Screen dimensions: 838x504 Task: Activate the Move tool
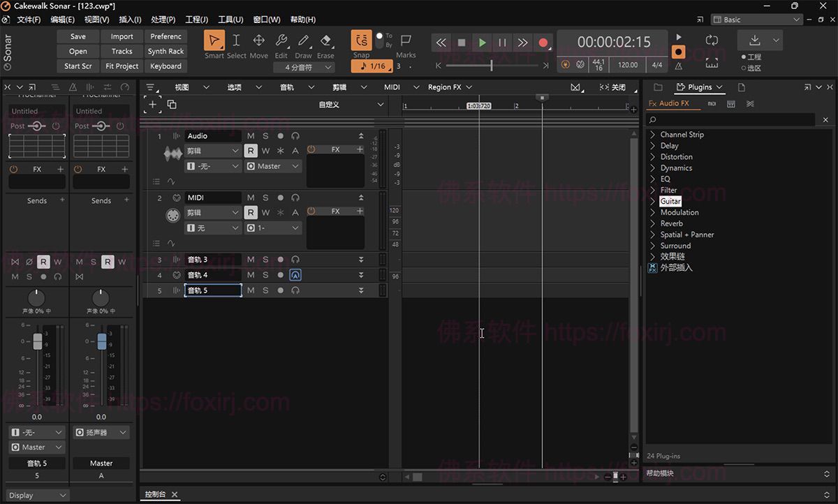point(258,41)
